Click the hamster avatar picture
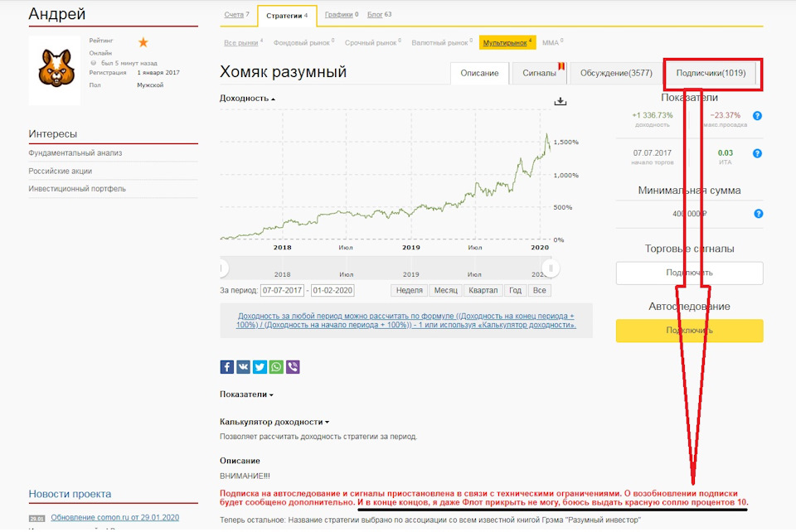Image resolution: width=796 pixels, height=532 pixels. click(55, 70)
